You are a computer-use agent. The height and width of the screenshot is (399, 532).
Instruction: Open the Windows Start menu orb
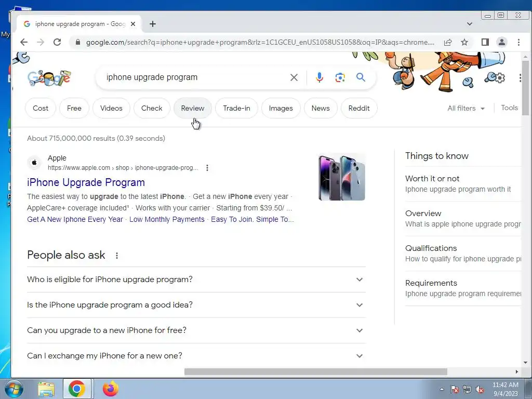point(14,389)
